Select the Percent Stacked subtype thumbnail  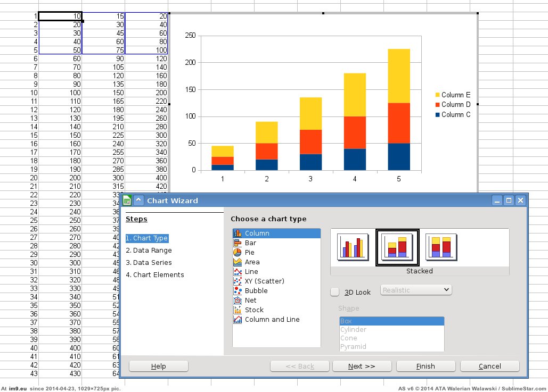pyautogui.click(x=441, y=247)
